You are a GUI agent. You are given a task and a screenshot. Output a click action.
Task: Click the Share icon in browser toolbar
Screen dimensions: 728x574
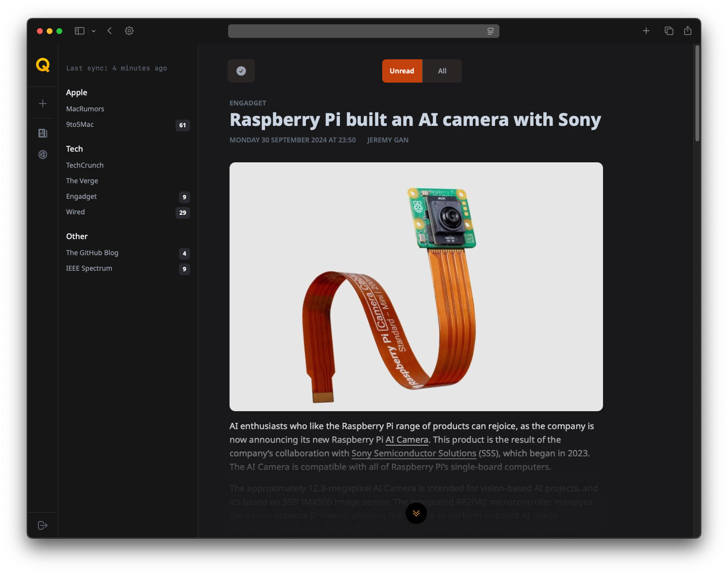(688, 31)
